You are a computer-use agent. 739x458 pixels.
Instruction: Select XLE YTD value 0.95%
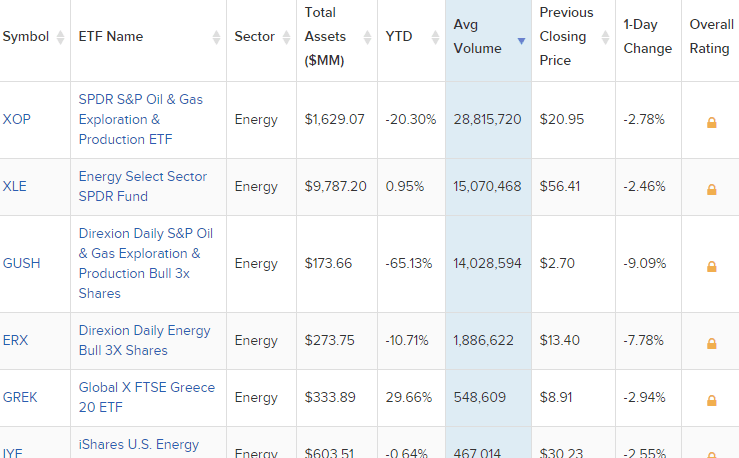point(404,186)
